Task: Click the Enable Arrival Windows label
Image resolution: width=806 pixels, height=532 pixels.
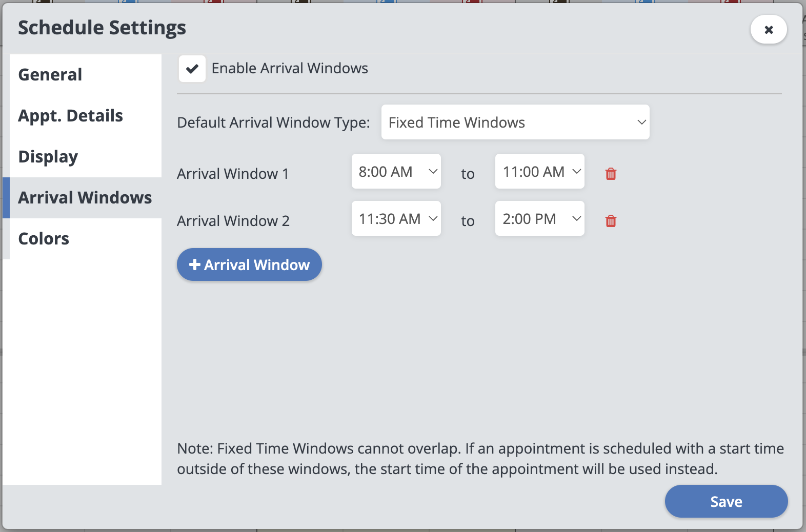Action: click(290, 69)
